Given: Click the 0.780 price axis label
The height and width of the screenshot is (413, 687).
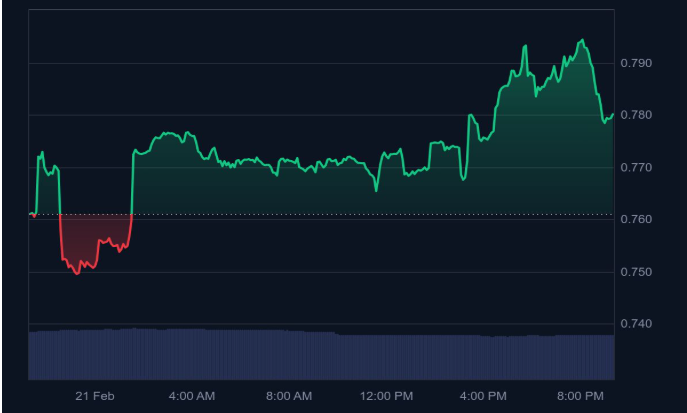Looking at the screenshot, I should point(637,115).
